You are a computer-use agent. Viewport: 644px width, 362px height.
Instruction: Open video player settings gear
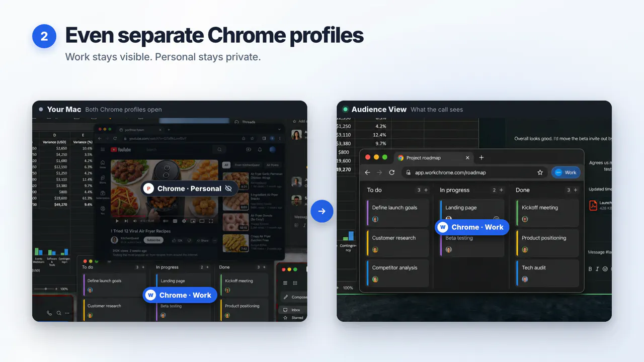coord(184,221)
